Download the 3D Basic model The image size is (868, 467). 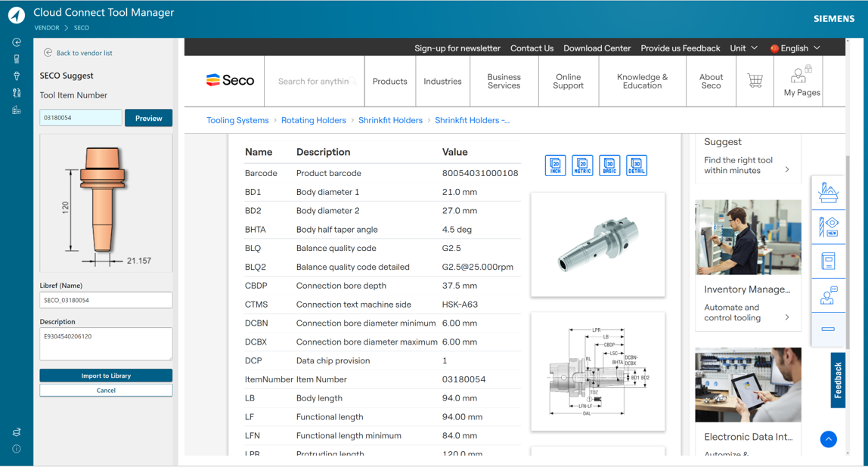tap(609, 165)
